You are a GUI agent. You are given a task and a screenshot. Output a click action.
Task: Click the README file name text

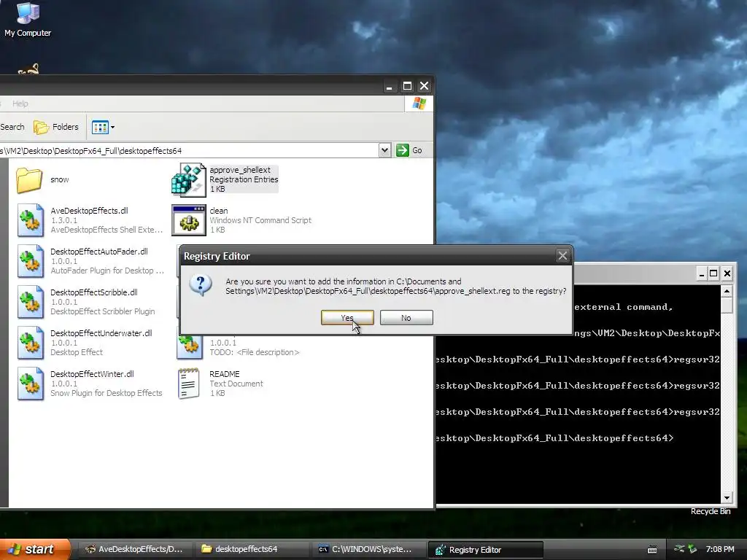225,374
